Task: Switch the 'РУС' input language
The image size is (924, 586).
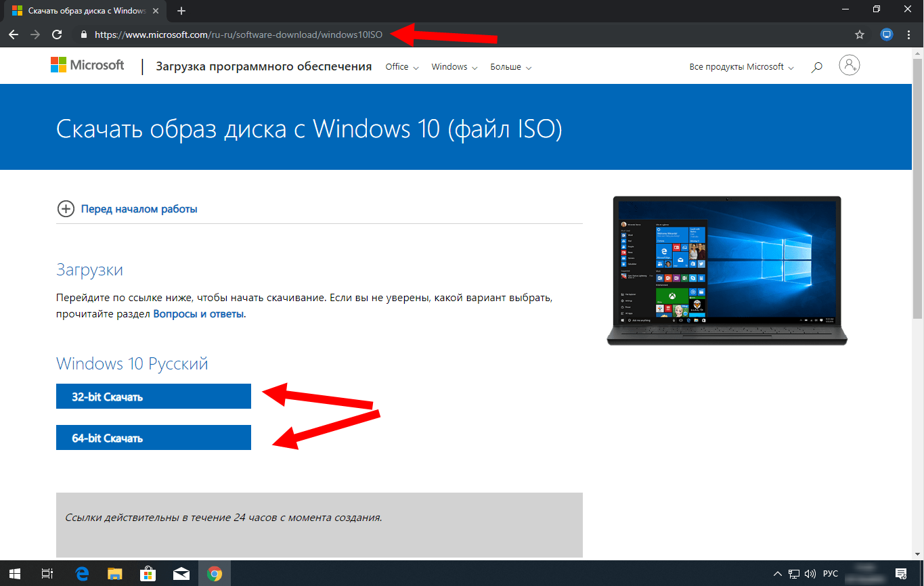Action: [831, 574]
